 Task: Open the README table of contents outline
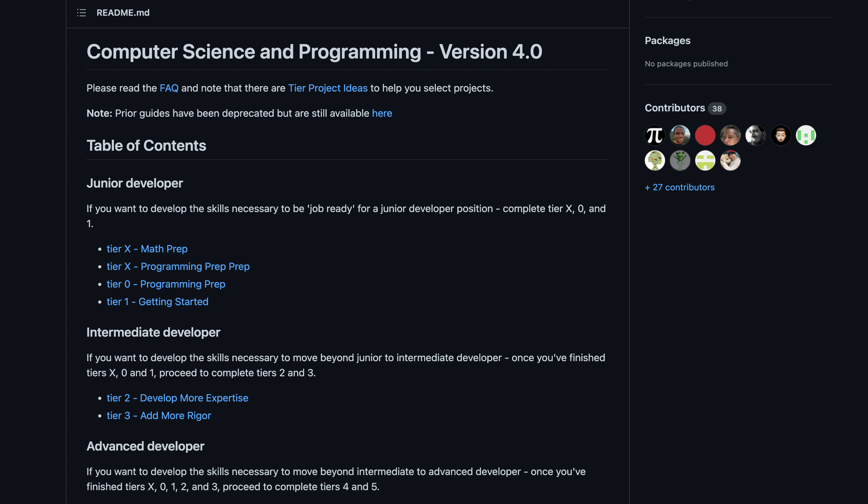(81, 13)
